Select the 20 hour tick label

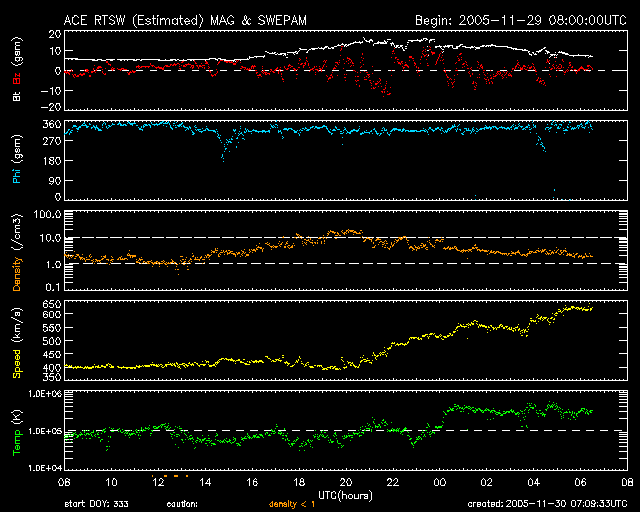click(x=346, y=481)
